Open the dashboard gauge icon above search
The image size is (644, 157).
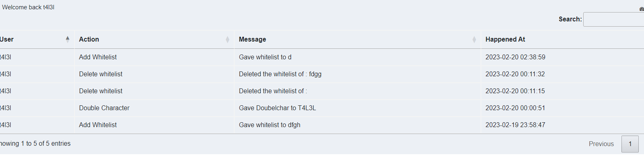642,9
